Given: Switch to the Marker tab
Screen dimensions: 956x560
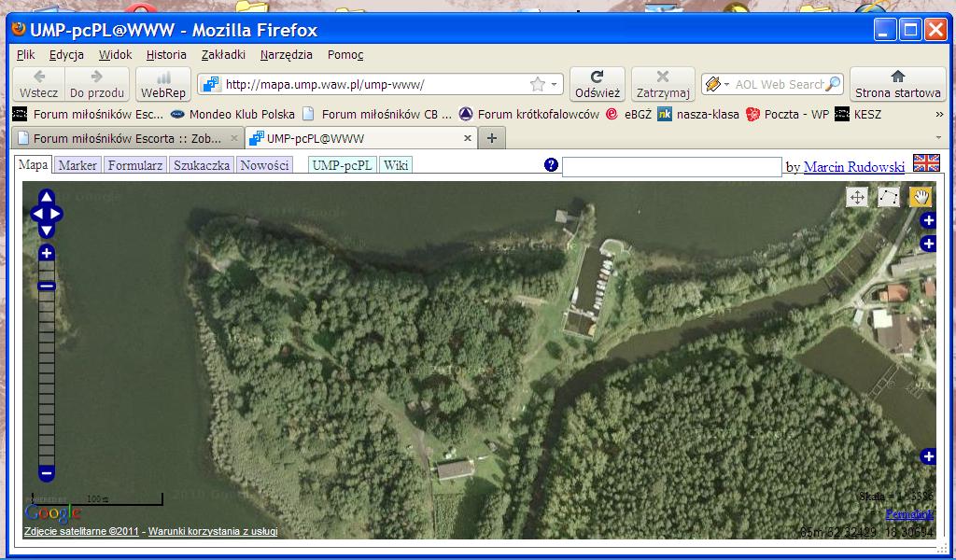Looking at the screenshot, I should tap(77, 165).
